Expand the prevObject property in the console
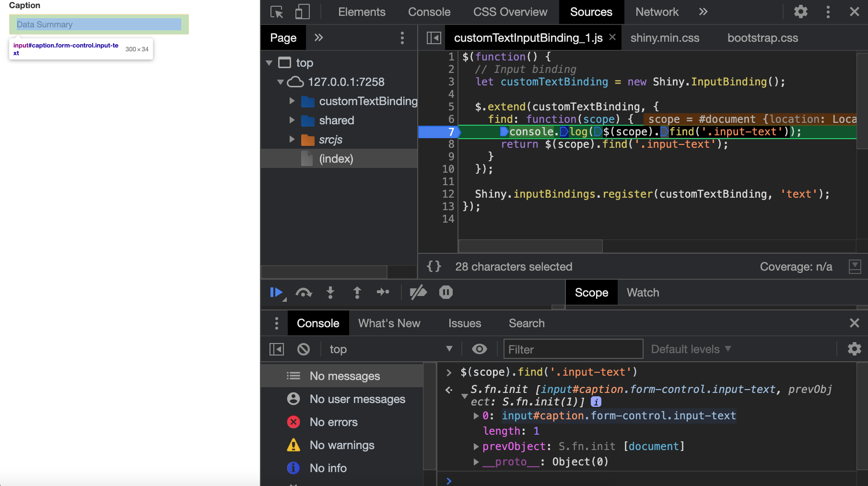Image resolution: width=868 pixels, height=486 pixels. click(476, 447)
